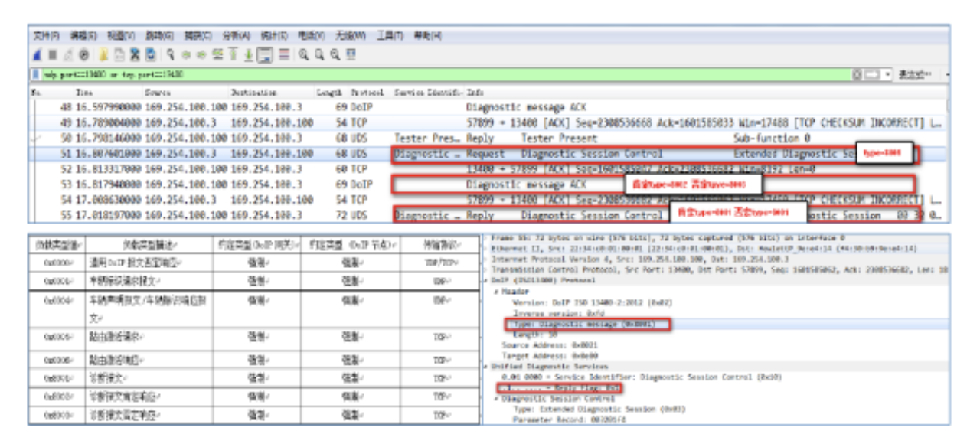Save the capture file from toolbar

click(119, 54)
